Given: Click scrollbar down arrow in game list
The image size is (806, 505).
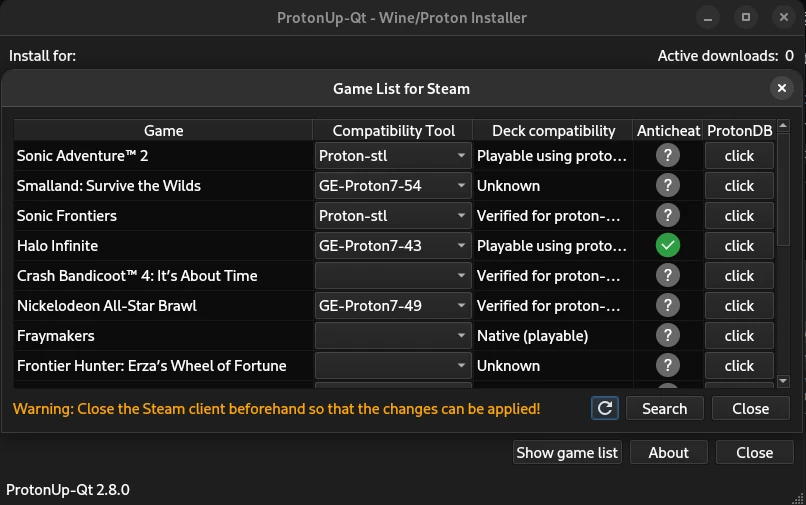Looking at the screenshot, I should click(x=783, y=381).
